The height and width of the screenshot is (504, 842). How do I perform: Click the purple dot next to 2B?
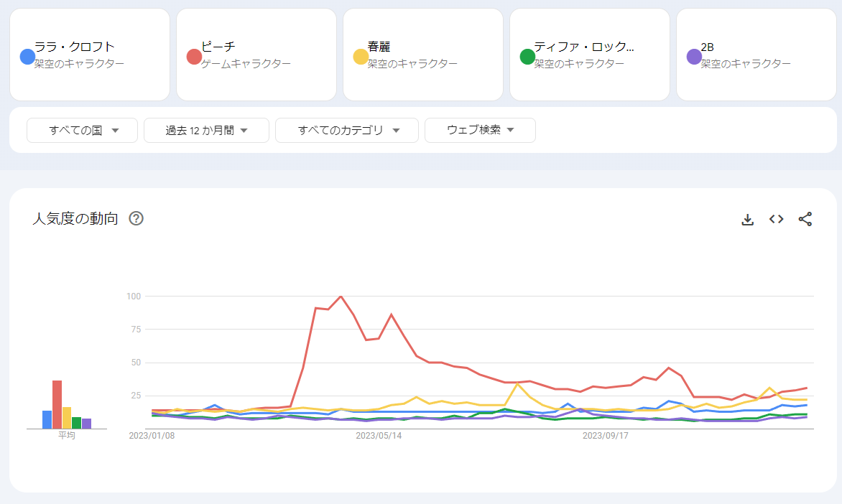[x=694, y=56]
